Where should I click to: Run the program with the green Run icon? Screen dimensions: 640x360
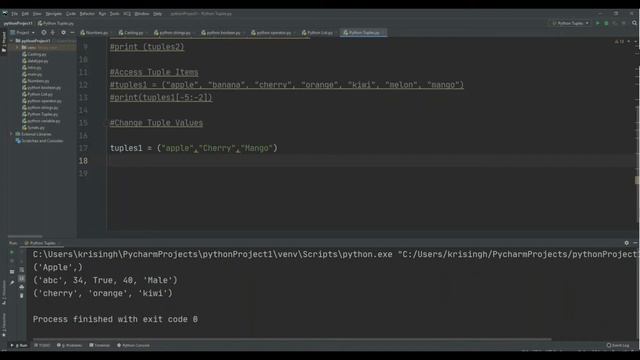598,23
